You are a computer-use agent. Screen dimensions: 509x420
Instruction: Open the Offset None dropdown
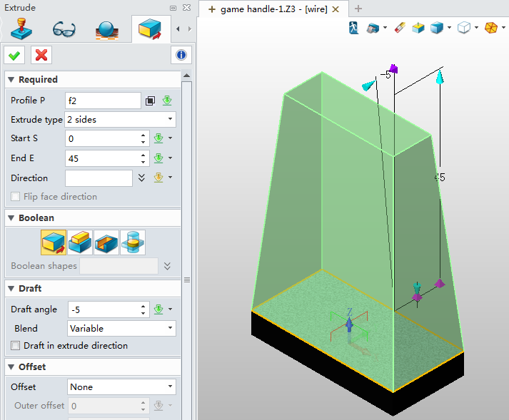[121, 387]
